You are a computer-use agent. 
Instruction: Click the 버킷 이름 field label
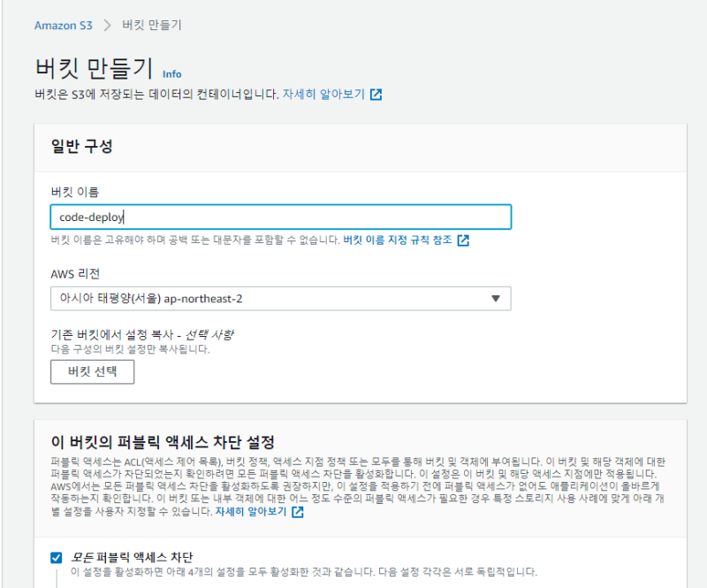click(75, 192)
